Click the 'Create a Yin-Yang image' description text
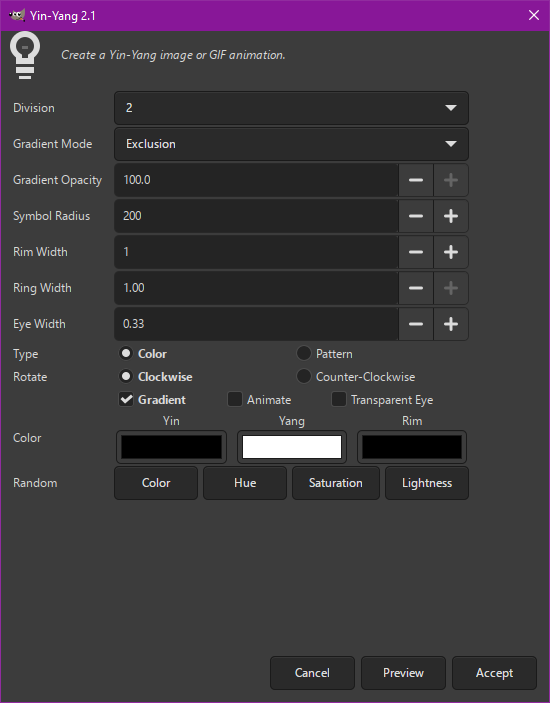The image size is (550, 703). click(173, 55)
